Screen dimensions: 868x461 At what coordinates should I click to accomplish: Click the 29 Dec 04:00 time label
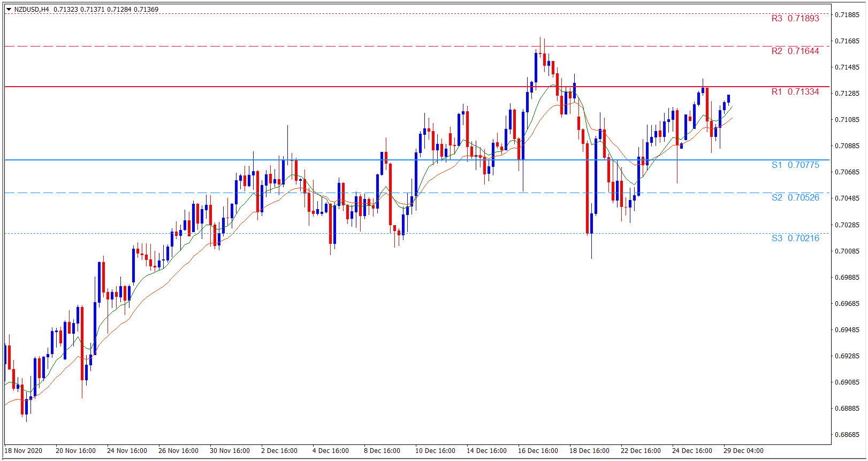click(x=743, y=450)
